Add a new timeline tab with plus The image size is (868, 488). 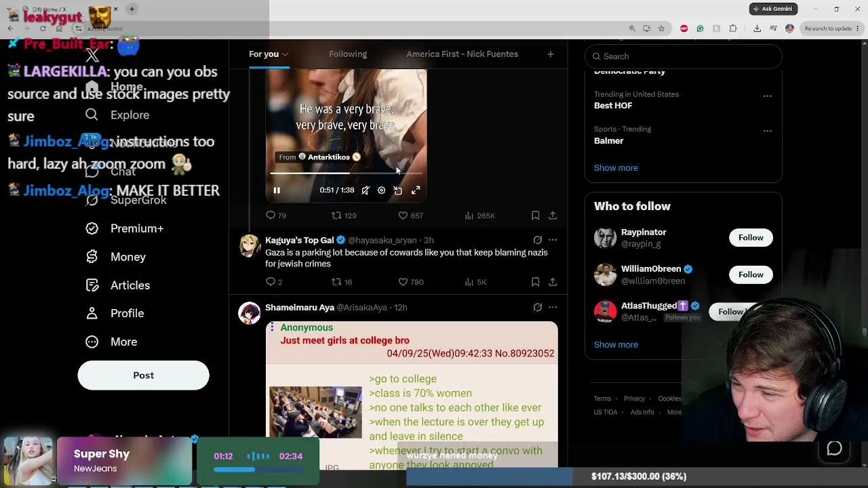[551, 54]
